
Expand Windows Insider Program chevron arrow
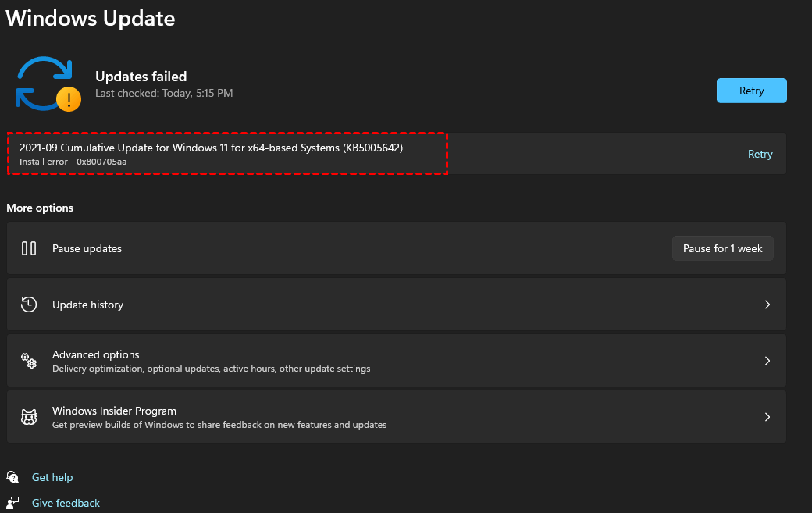(767, 417)
